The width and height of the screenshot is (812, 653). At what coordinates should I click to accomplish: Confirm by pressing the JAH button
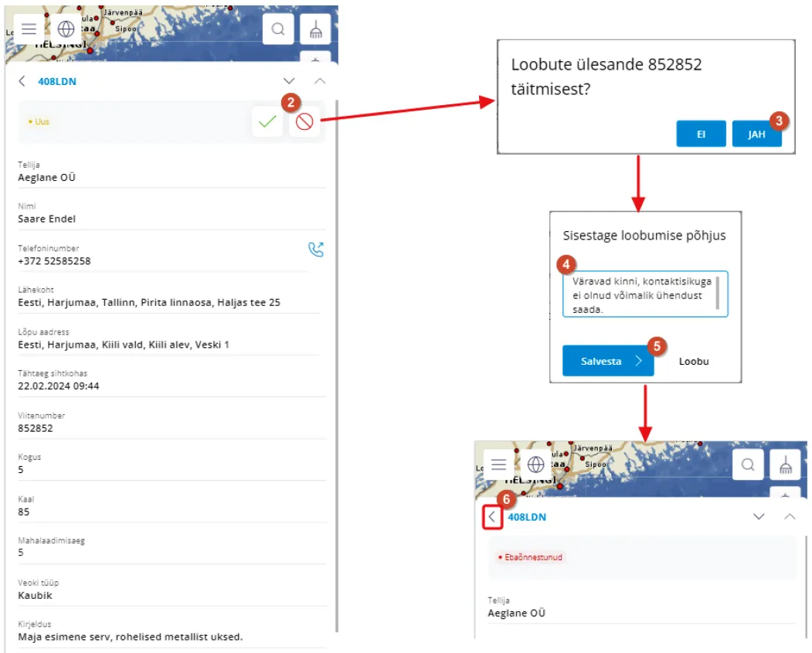coord(756,134)
